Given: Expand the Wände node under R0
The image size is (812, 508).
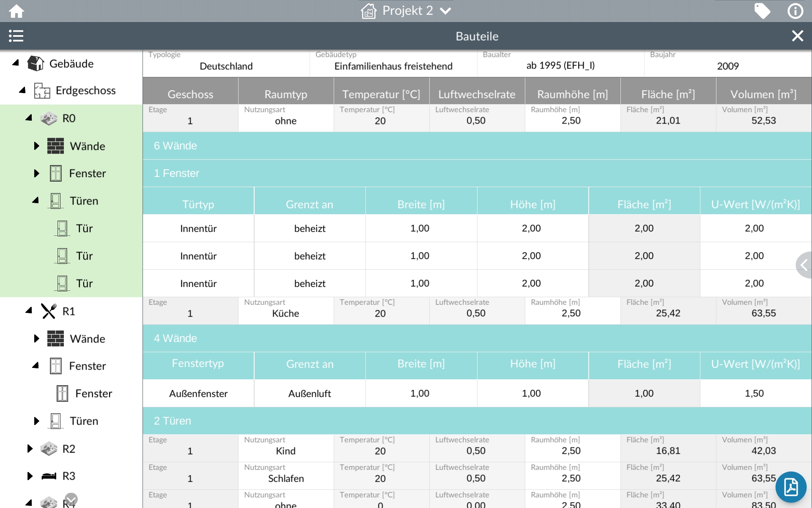Looking at the screenshot, I should [x=36, y=146].
